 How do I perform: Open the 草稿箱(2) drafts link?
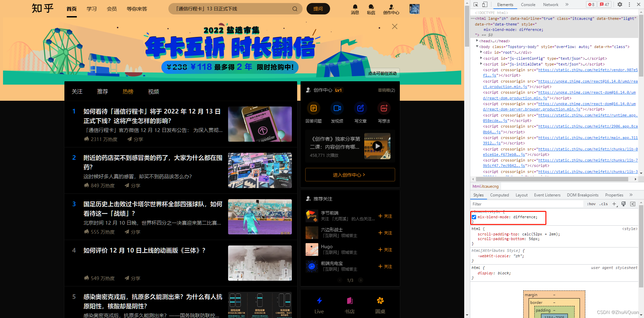point(386,90)
